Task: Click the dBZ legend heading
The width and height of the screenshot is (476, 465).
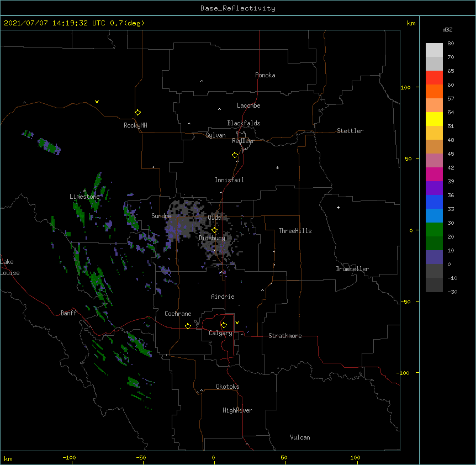Action: (x=447, y=29)
